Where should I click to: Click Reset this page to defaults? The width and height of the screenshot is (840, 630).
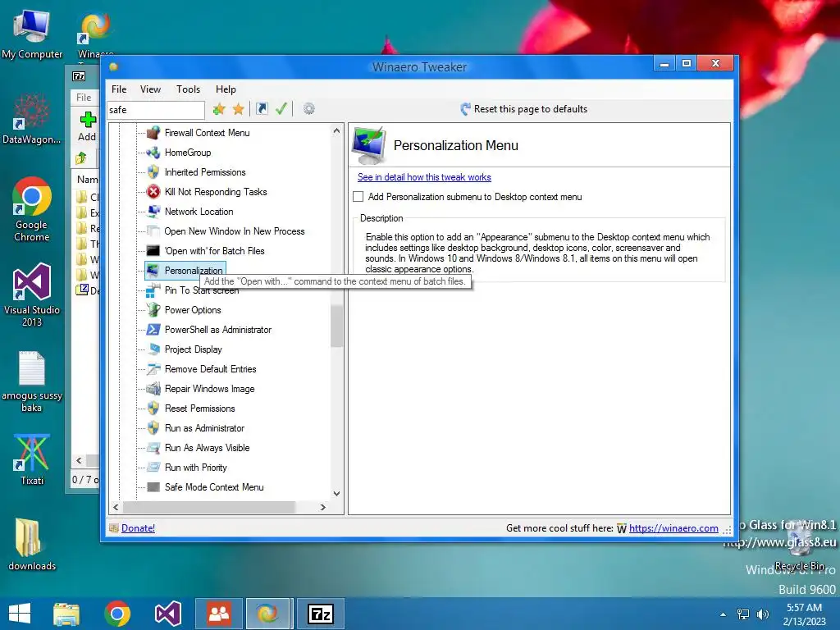click(x=524, y=109)
